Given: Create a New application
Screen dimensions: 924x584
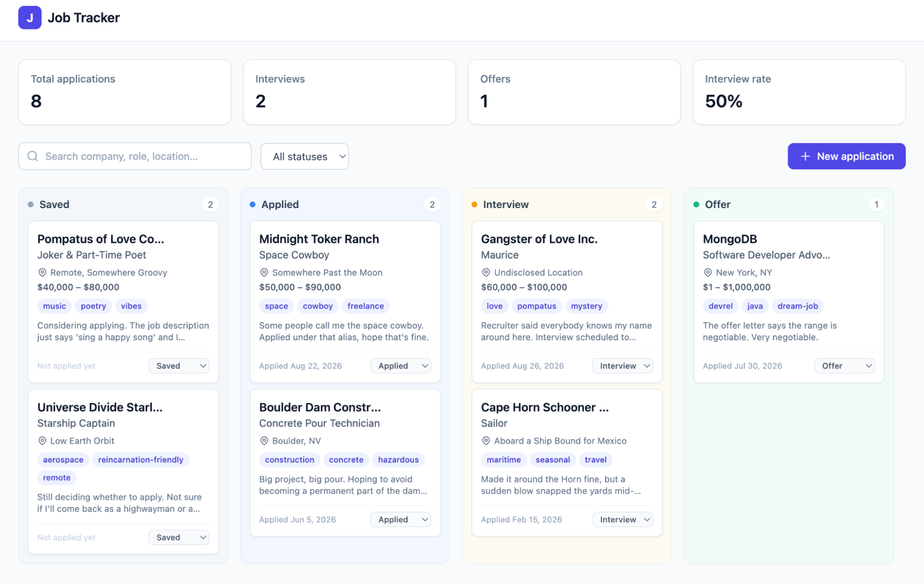Looking at the screenshot, I should [x=846, y=156].
